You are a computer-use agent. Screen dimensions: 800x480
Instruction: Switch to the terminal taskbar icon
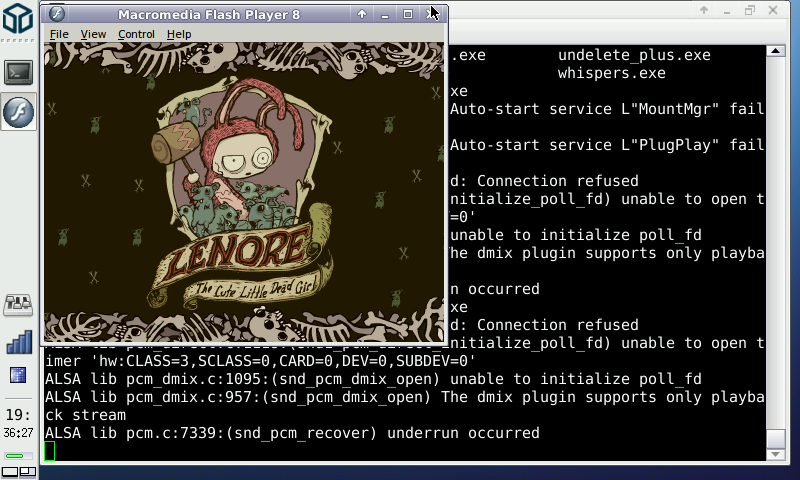coord(19,72)
